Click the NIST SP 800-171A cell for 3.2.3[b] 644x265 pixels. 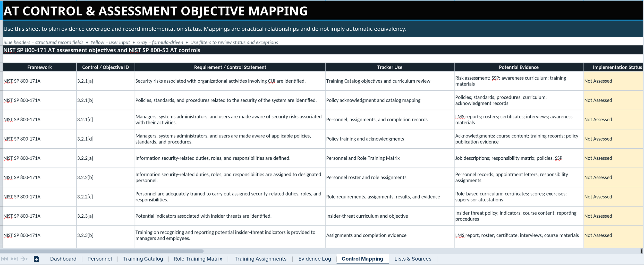coord(40,235)
